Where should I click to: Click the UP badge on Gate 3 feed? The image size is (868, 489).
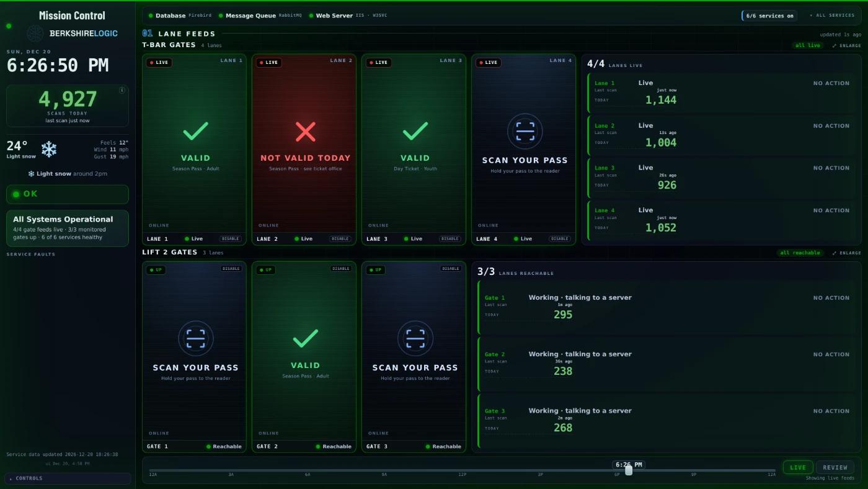376,270
